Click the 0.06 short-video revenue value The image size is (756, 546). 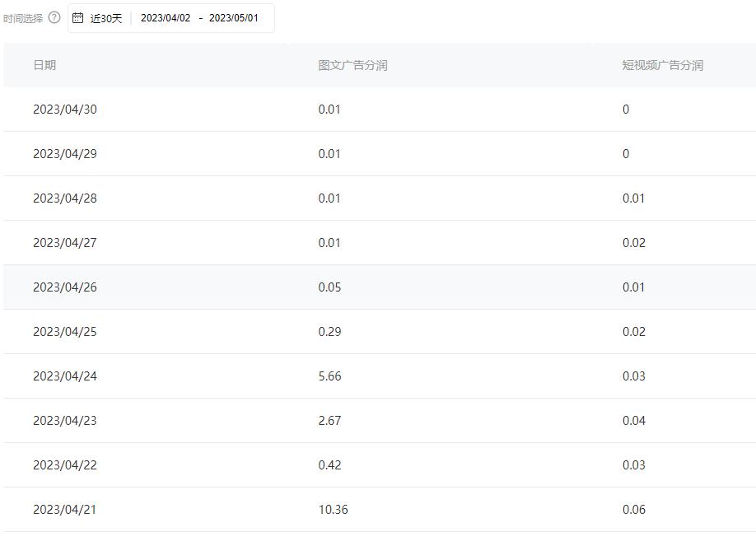[633, 510]
